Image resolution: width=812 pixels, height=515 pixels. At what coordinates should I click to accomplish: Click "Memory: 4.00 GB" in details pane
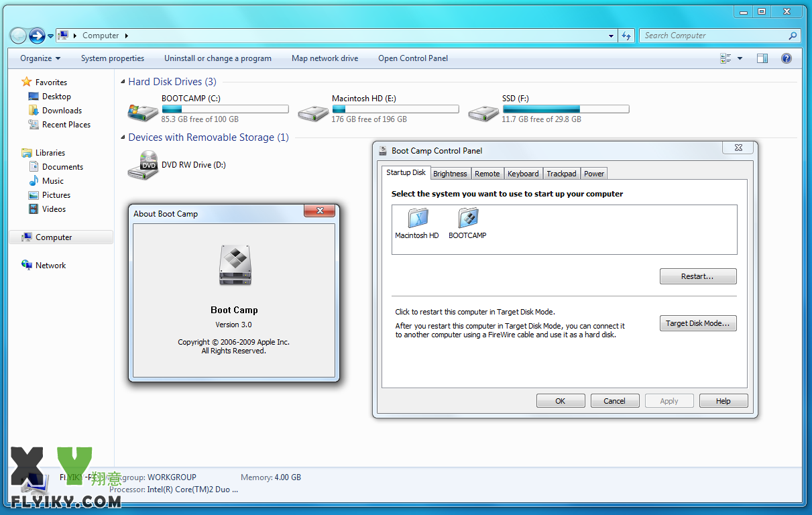pyautogui.click(x=271, y=477)
